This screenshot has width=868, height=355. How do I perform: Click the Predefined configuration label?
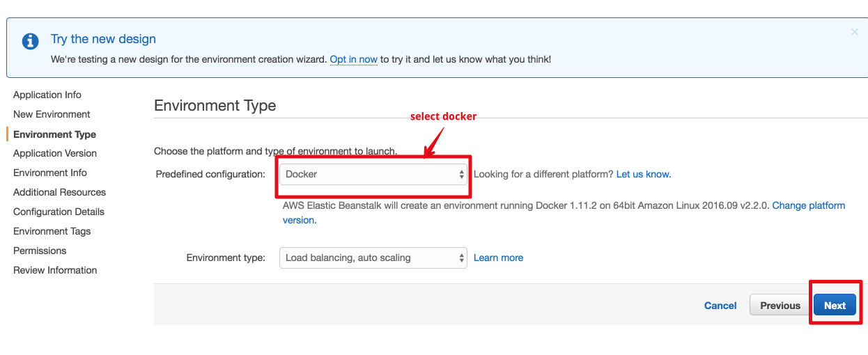pos(210,174)
